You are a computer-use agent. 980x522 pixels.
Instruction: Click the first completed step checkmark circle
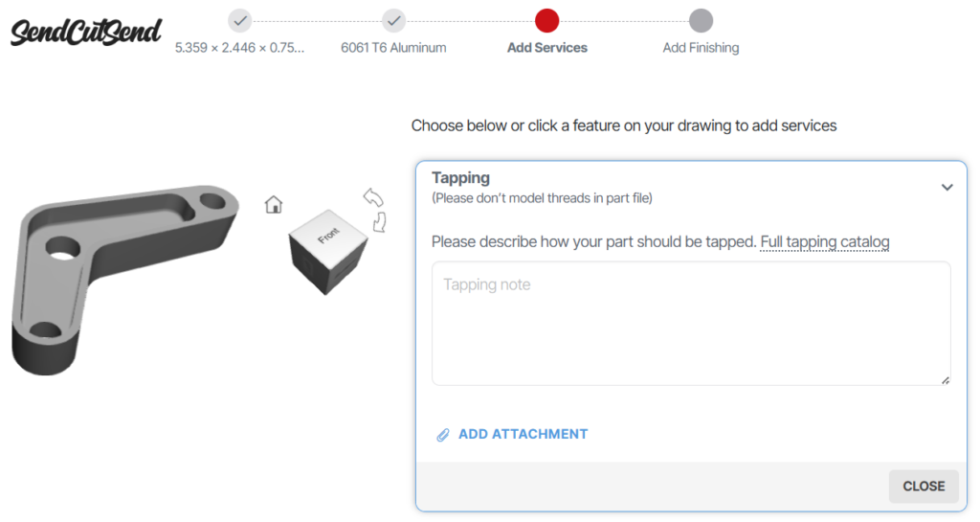click(x=240, y=20)
